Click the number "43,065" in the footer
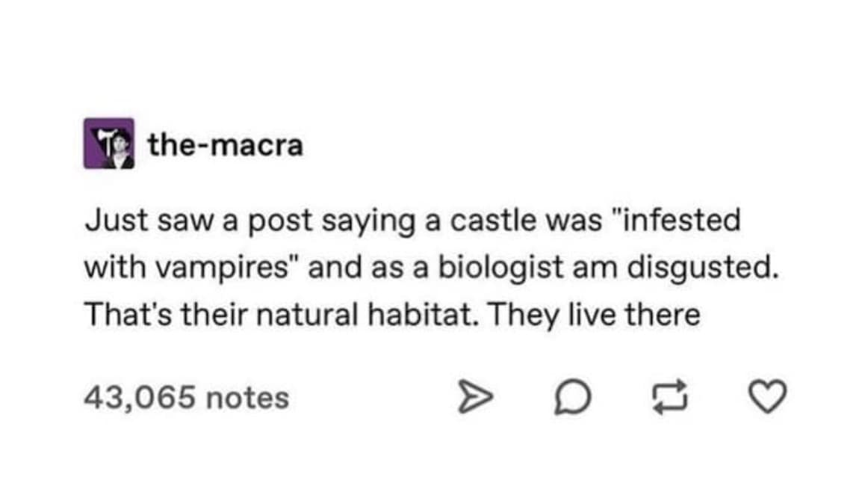Screen dimensions: 868x489 click(x=139, y=397)
